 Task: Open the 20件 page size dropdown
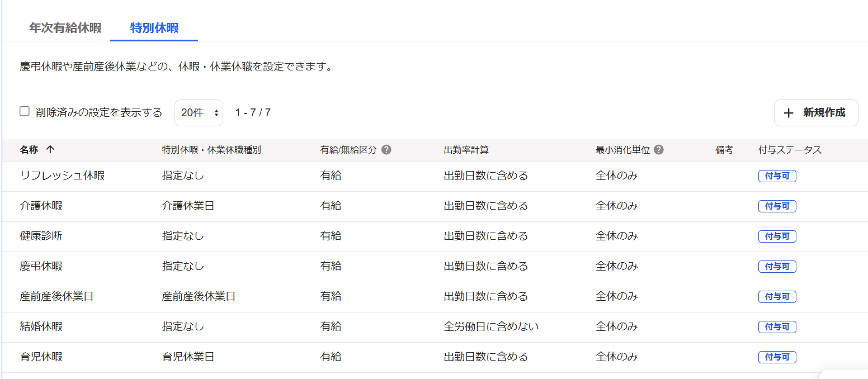point(199,113)
